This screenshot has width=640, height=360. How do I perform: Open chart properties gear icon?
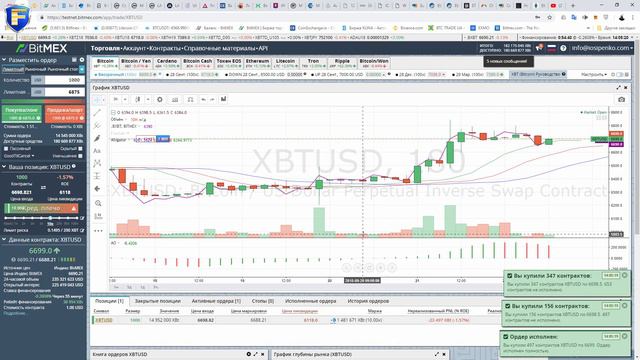pos(160,100)
